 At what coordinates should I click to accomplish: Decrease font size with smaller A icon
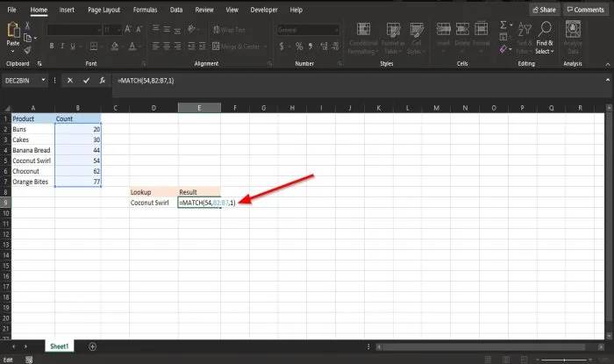coord(139,29)
